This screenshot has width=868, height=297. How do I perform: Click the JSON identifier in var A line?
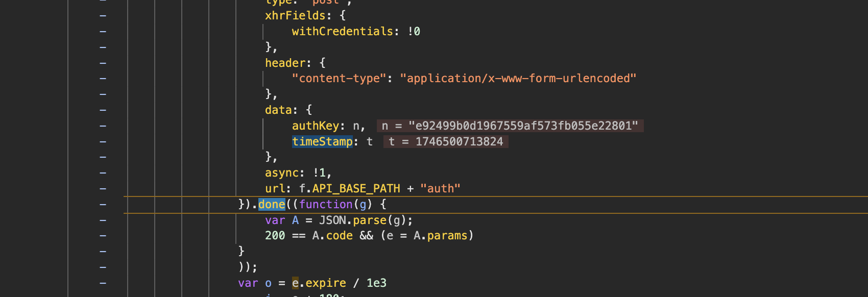coord(332,220)
